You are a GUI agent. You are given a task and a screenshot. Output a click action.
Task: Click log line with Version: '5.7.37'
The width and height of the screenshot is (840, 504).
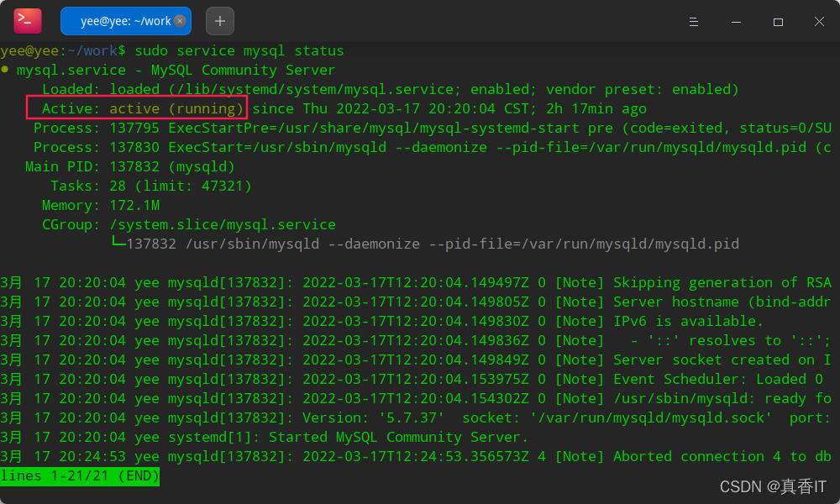416,417
